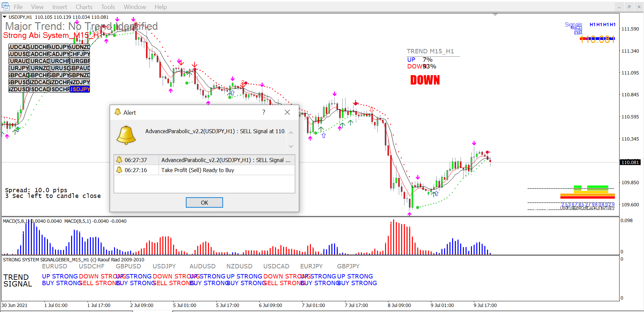The height and width of the screenshot is (312, 644).
Task: Click the chart shift triangle marker at chart top
Action: pyautogui.click(x=495, y=15)
